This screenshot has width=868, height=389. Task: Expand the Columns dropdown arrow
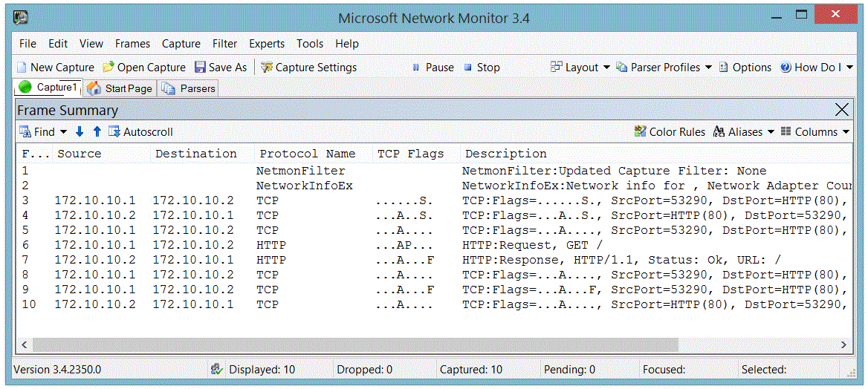tap(845, 131)
